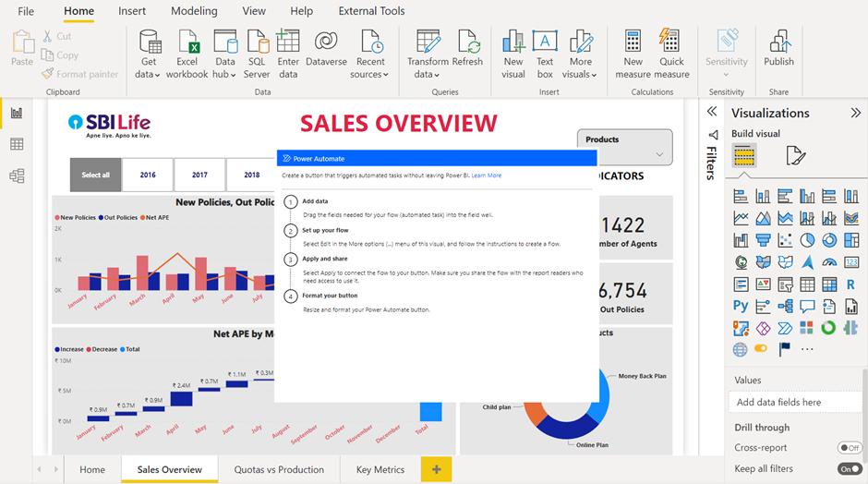Screen dimensions: 868x484
Task: Insert the Matrix visual
Action: pyautogui.click(x=829, y=284)
